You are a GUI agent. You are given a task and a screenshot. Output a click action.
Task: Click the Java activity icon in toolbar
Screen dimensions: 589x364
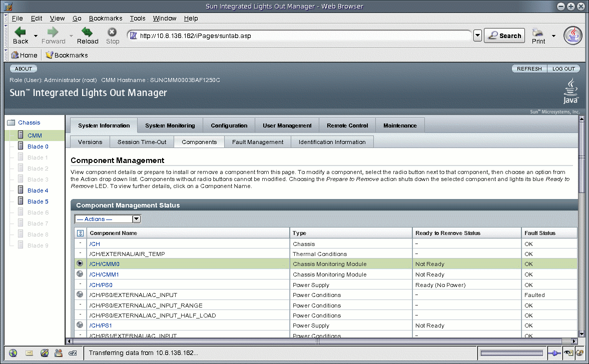point(573,35)
